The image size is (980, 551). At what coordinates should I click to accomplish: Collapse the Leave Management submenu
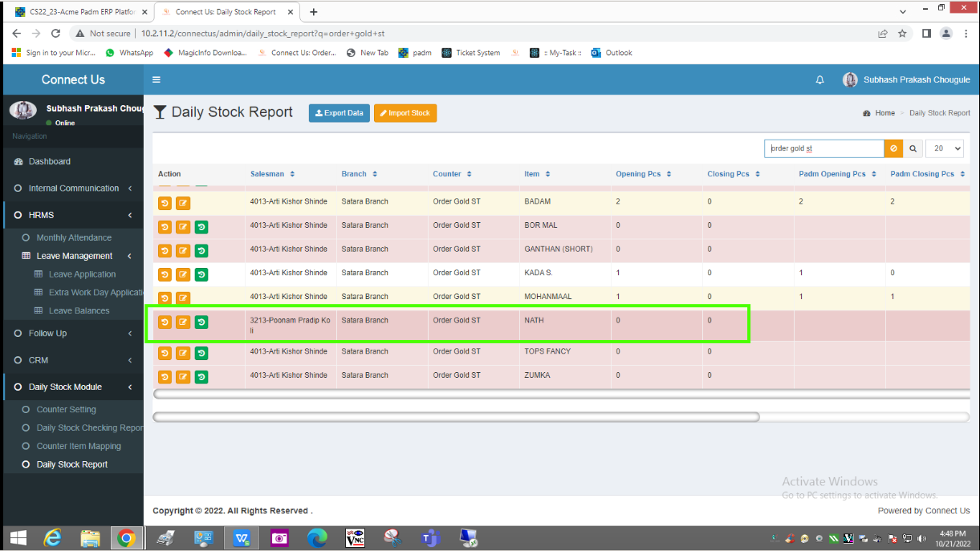point(76,256)
